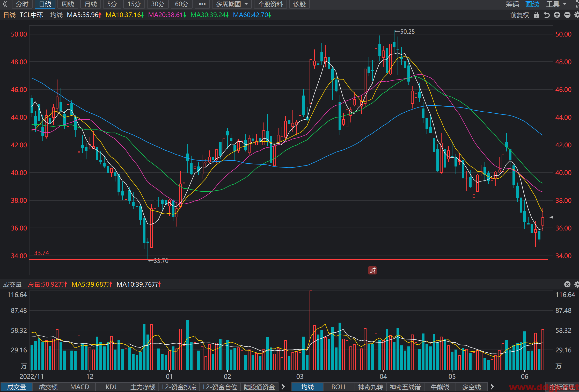Close the volume indicator panel
This screenshot has width=579, height=392.
click(567, 284)
